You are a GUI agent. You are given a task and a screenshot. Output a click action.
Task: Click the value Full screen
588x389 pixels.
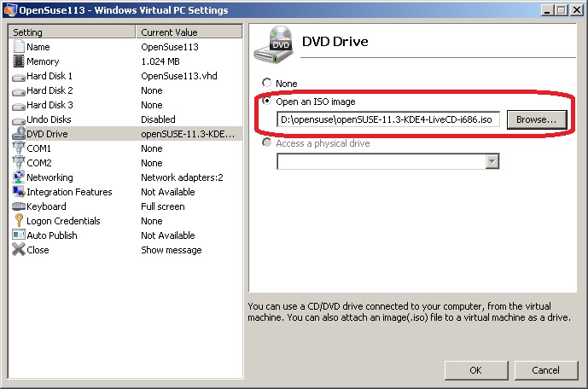[163, 206]
